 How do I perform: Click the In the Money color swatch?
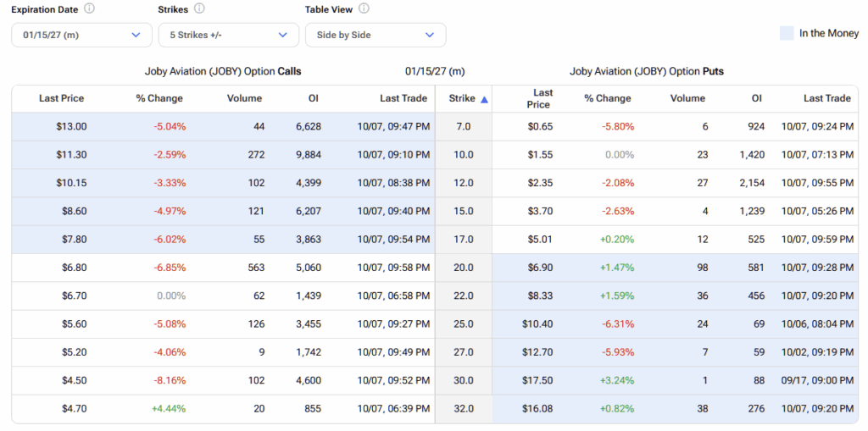point(786,33)
